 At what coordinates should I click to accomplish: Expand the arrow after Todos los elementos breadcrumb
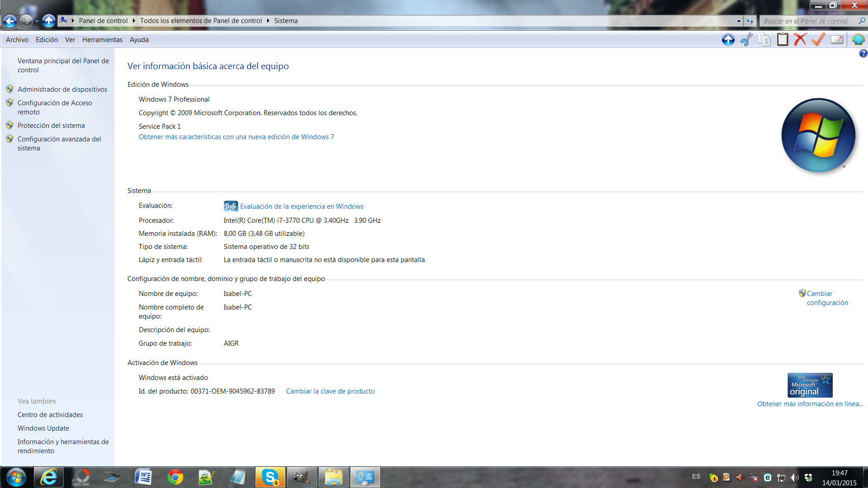(268, 21)
